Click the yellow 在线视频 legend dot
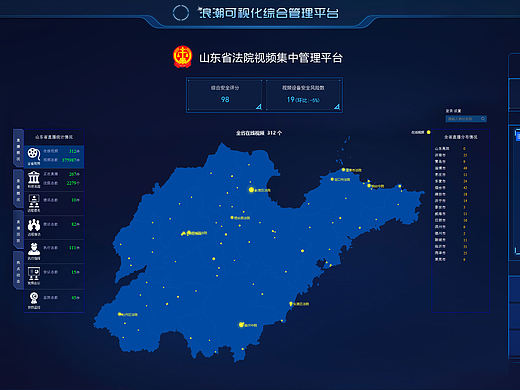Image resolution: width=520 pixels, height=390 pixels. (429, 132)
